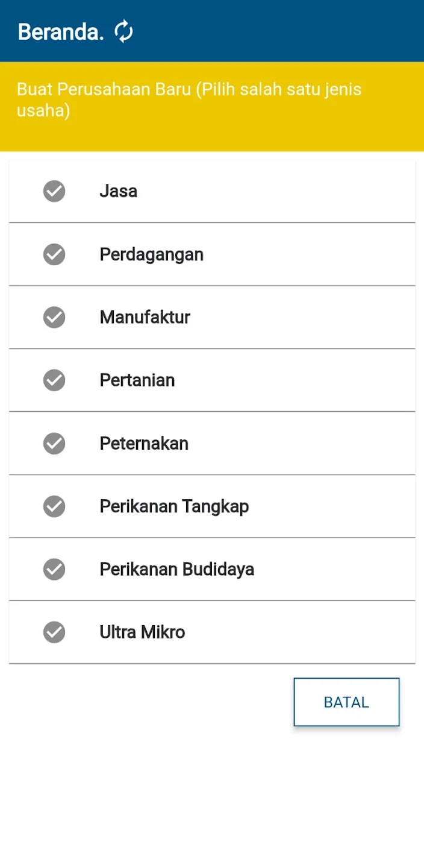Select the Manufaktur business option
The width and height of the screenshot is (424, 868).
point(212,317)
